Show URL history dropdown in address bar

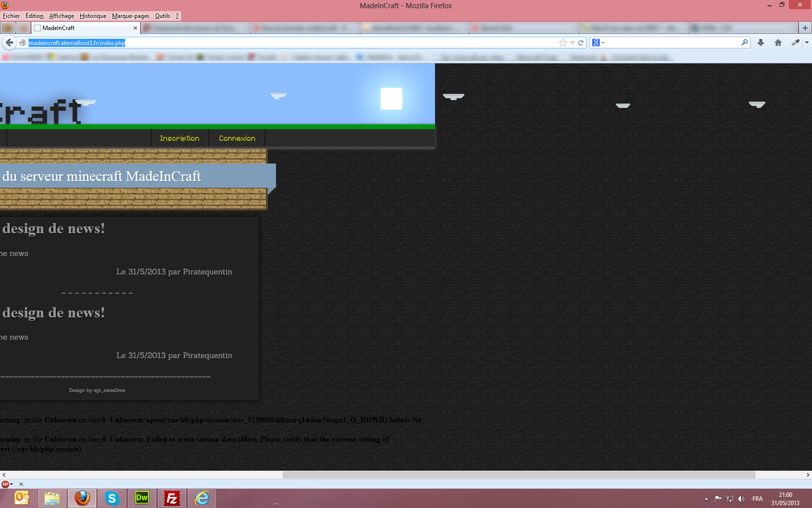572,43
